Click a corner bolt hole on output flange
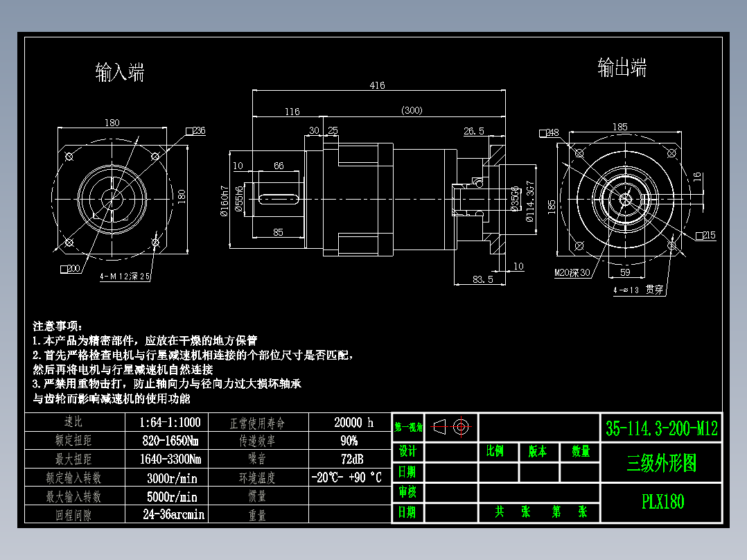The width and height of the screenshot is (747, 560). [x=579, y=152]
